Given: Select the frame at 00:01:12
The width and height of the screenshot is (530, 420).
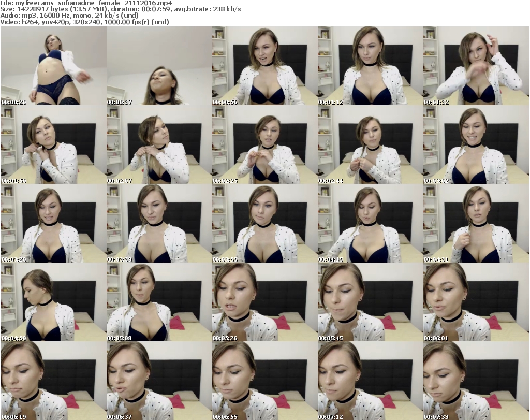Looking at the screenshot, I should (x=370, y=66).
